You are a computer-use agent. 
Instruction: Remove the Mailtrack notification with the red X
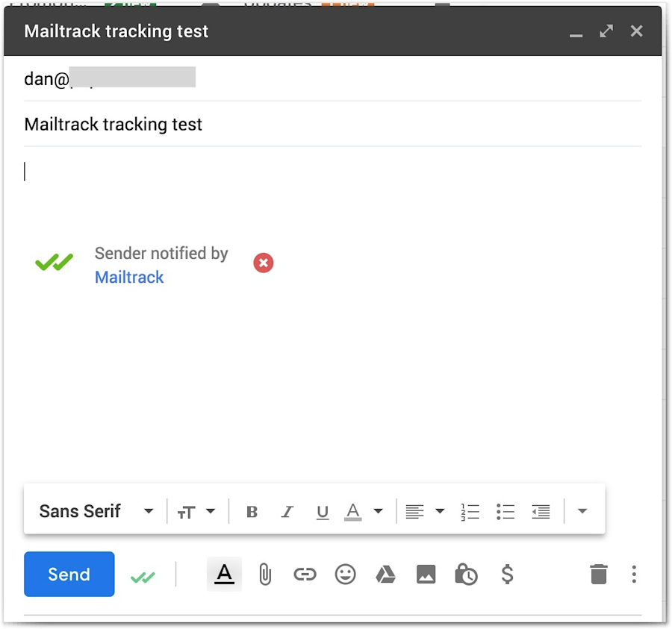coord(263,263)
